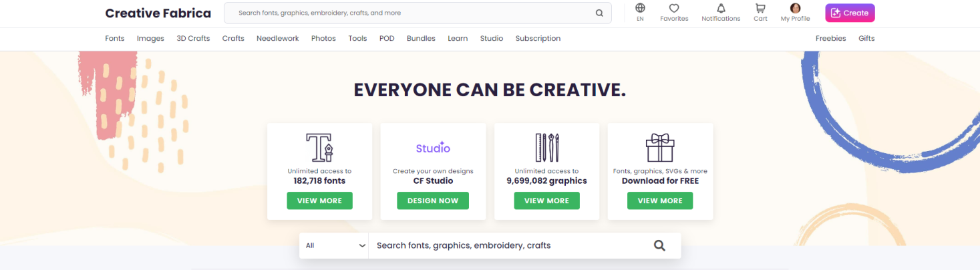Go to the Freebies link
This screenshot has height=270, width=980.
pos(830,38)
